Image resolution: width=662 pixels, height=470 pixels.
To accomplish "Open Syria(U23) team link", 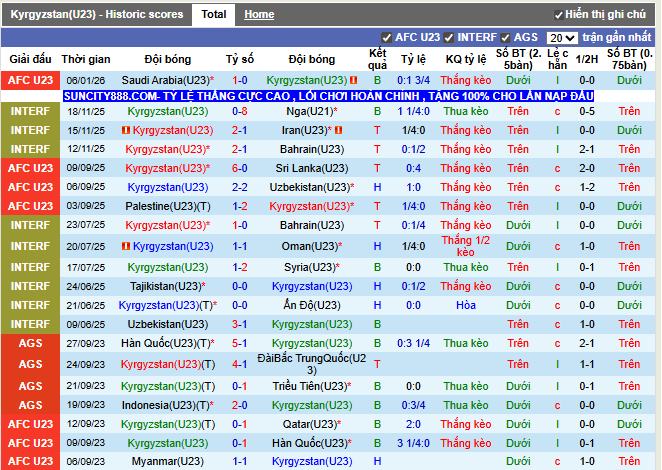I will (x=312, y=267).
